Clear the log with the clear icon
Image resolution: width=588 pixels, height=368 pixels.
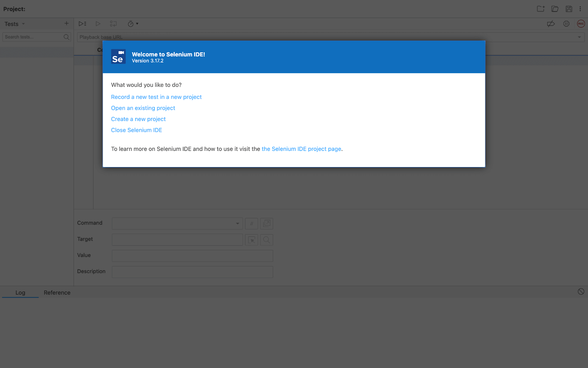coord(581,291)
